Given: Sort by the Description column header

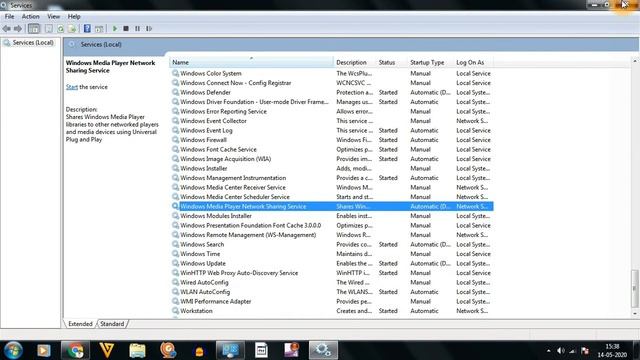Looking at the screenshot, I should (354, 62).
